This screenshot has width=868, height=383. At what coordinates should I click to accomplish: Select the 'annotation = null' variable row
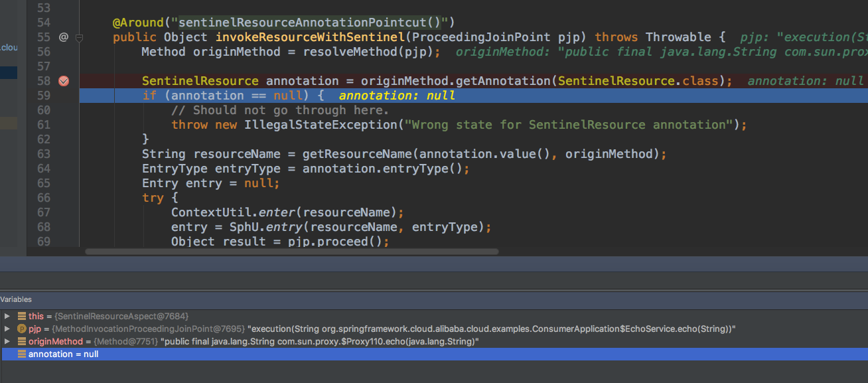pos(434,354)
